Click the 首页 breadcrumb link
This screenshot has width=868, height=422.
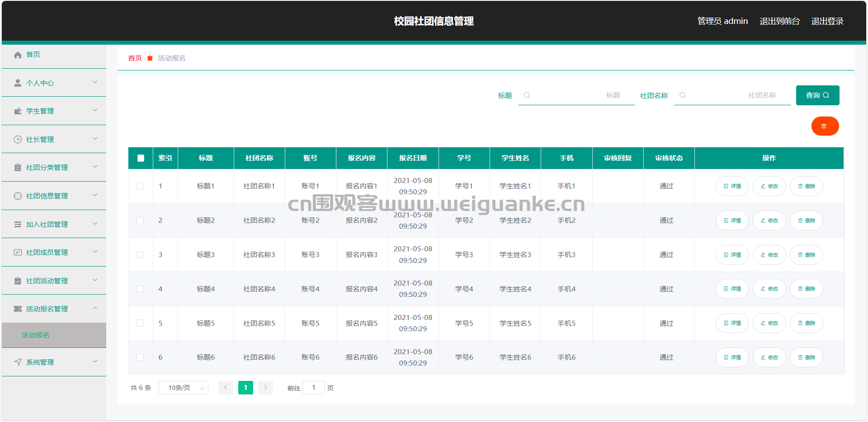coord(135,58)
